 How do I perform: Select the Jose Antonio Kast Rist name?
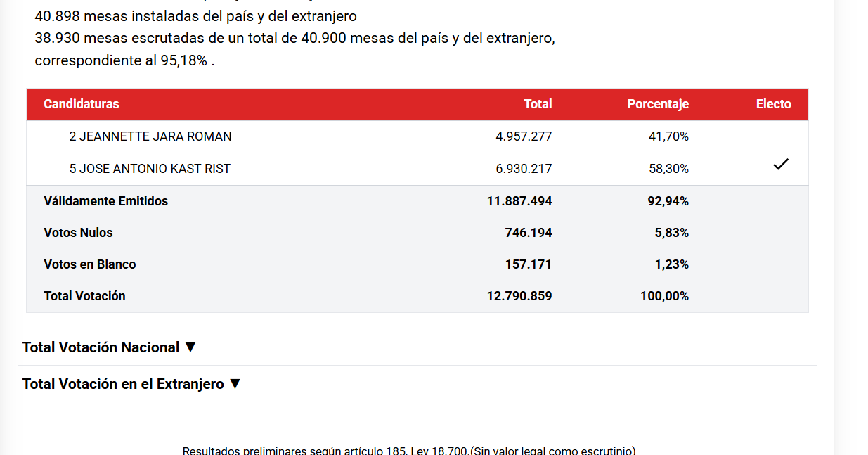tap(150, 169)
